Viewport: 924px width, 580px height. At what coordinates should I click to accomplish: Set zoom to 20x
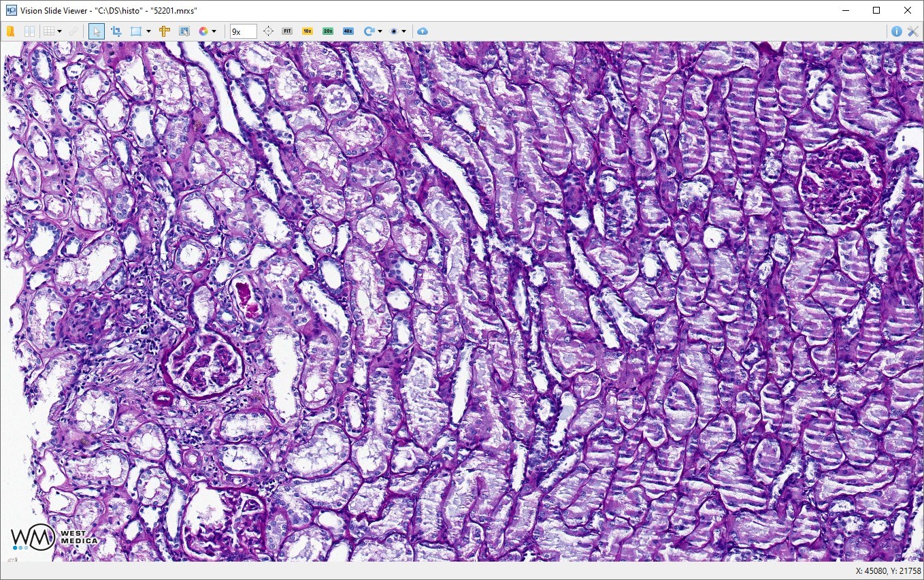[328, 31]
